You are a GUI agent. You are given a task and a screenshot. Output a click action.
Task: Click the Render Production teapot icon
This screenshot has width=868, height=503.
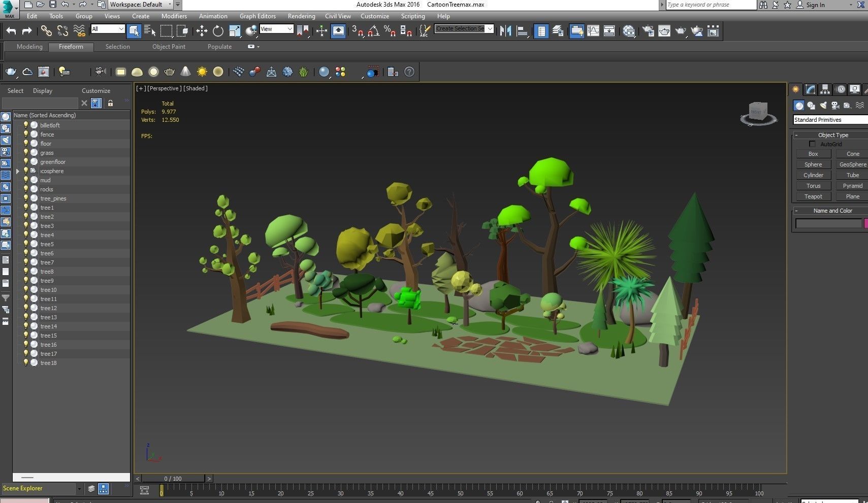coord(681,31)
